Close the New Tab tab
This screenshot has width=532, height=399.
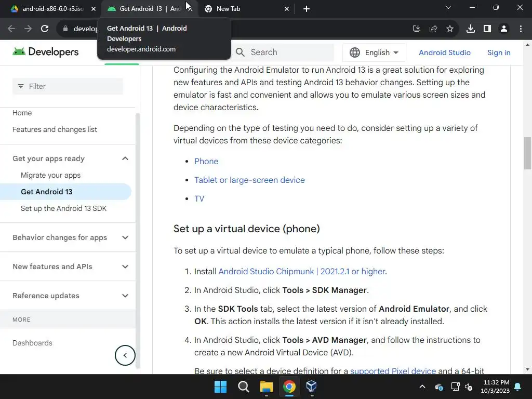(287, 9)
